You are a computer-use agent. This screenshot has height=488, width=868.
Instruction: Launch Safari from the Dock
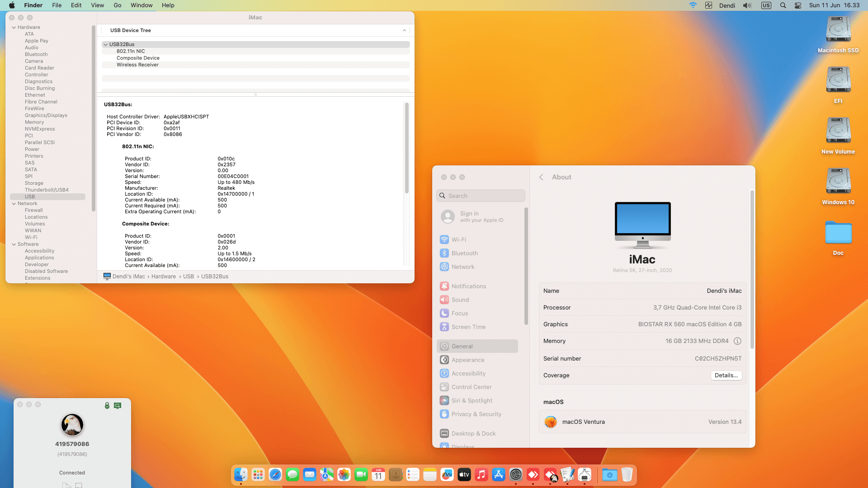[275, 475]
